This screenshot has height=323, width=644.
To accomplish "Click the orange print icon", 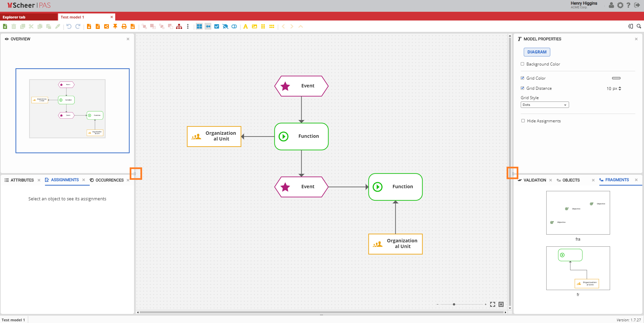I will coord(124,27).
